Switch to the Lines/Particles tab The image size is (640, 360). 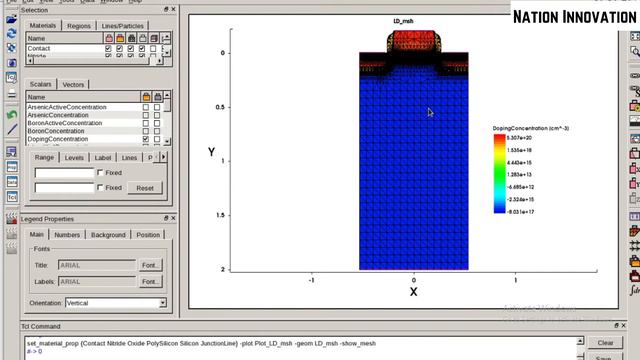coord(122,26)
